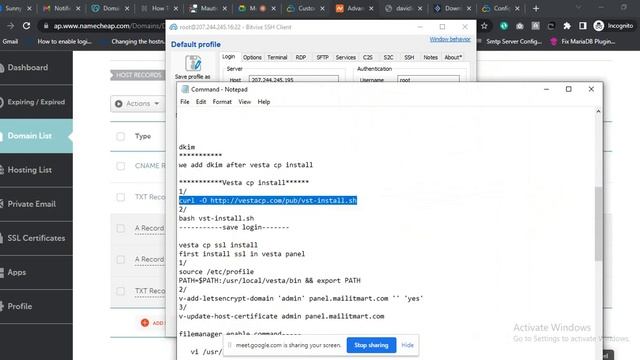Open SSL Certificates in sidebar
640x360 pixels.
coord(36,238)
